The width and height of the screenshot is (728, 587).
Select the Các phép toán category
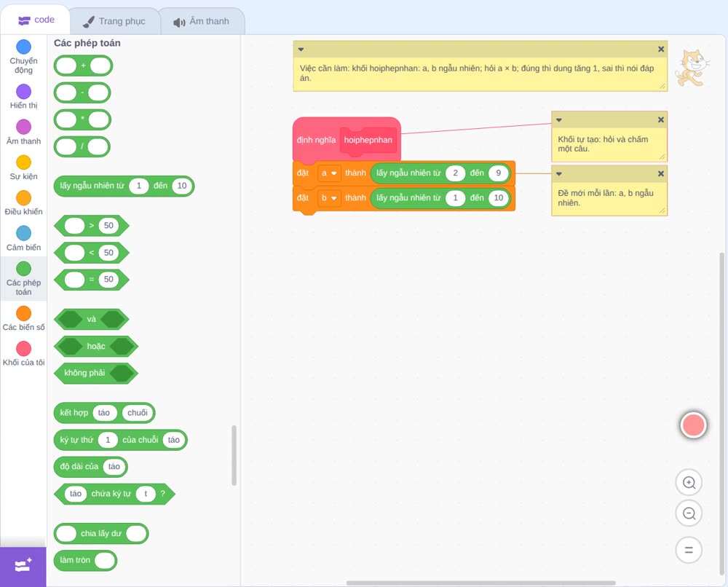tap(23, 279)
